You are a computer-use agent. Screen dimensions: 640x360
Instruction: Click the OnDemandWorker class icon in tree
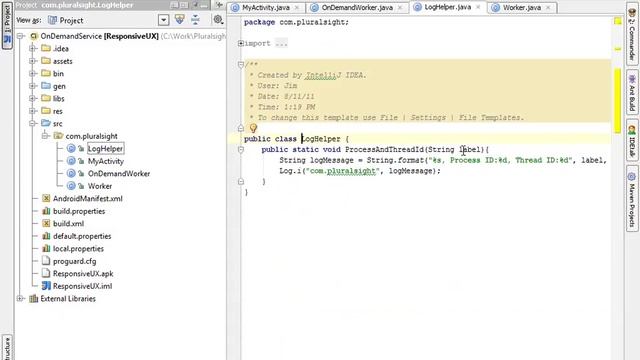click(71, 173)
